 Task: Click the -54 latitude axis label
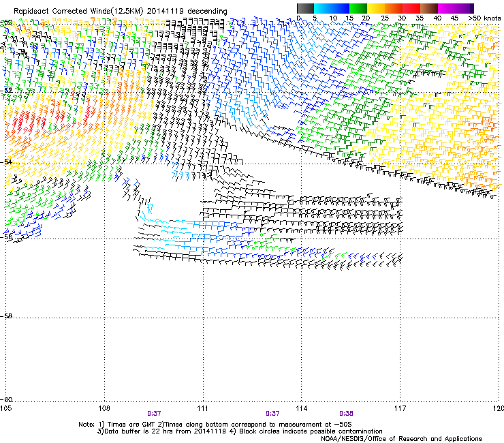point(6,162)
